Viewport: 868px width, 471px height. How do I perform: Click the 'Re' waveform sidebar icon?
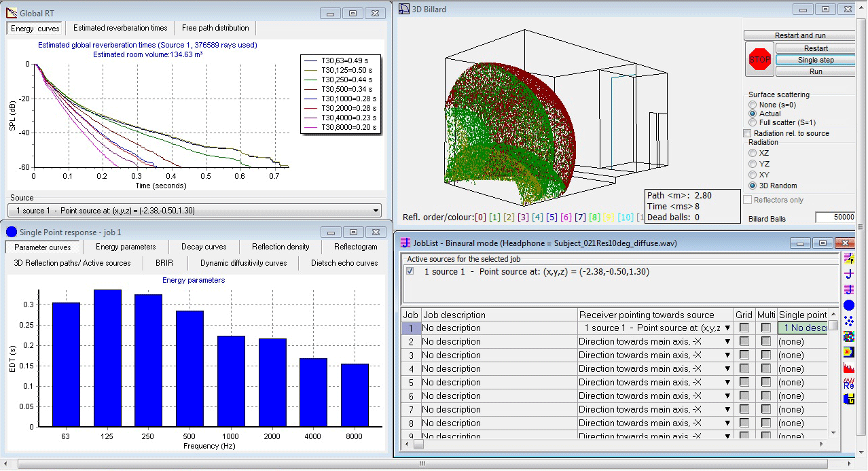tap(848, 383)
